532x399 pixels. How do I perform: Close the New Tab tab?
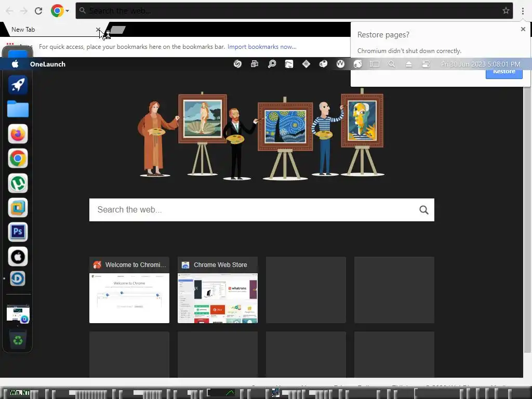click(x=98, y=30)
